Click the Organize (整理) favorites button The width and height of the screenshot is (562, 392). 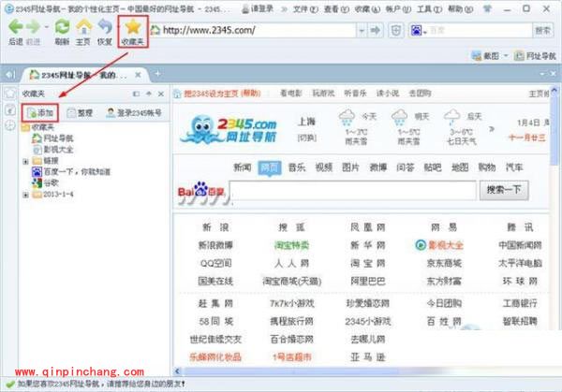tap(80, 113)
